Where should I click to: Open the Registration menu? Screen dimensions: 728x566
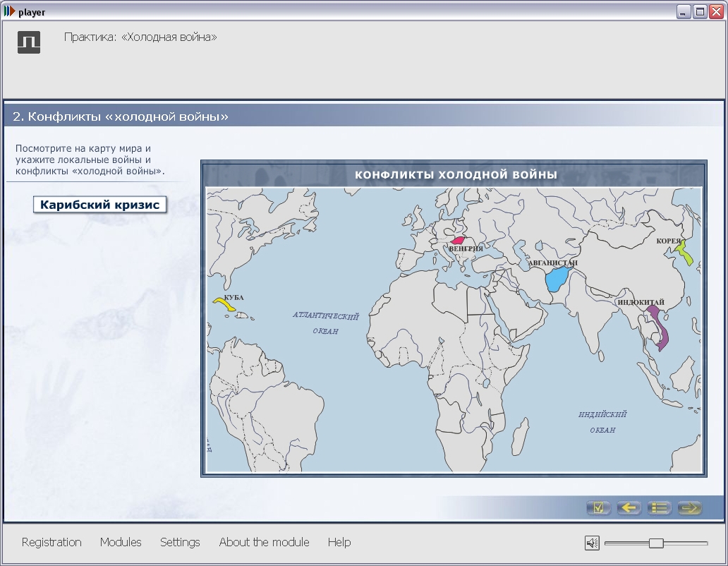[x=51, y=542]
